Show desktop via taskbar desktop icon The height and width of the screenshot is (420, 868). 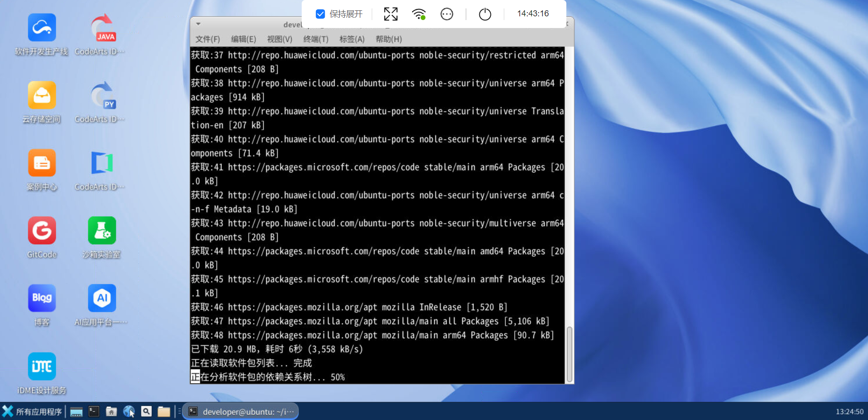(x=77, y=412)
